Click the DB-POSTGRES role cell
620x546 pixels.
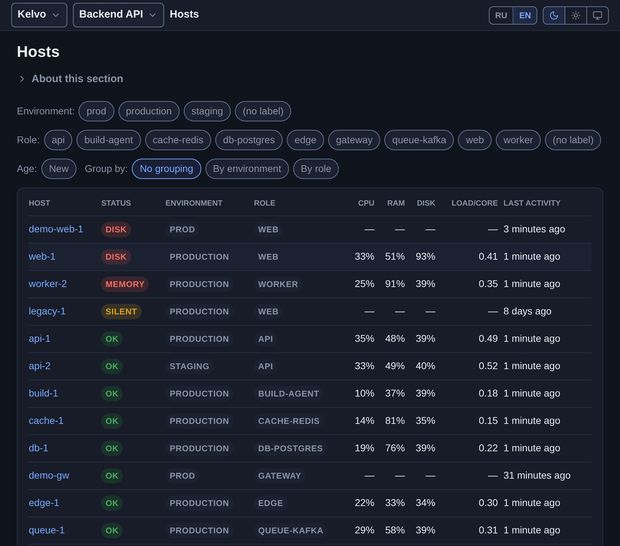pyautogui.click(x=290, y=448)
